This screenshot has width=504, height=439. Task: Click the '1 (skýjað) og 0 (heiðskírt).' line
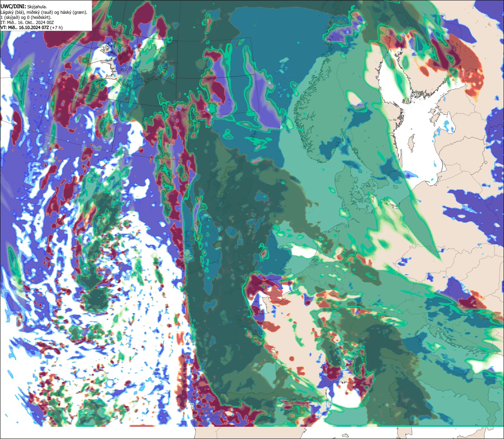pos(26,18)
